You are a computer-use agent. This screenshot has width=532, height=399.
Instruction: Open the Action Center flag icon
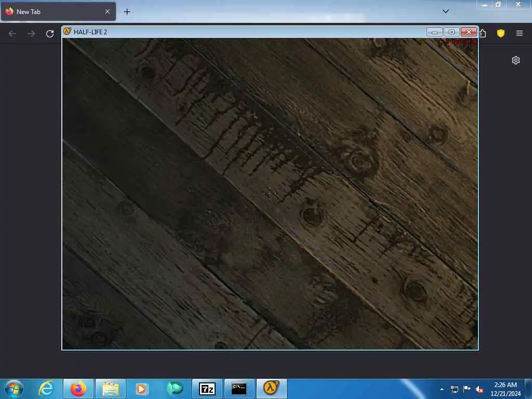467,389
